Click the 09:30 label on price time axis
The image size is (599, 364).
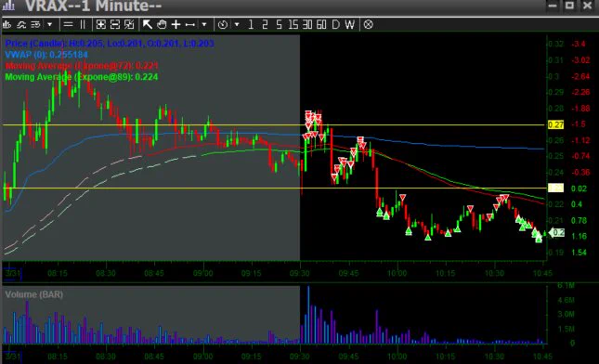point(300,274)
